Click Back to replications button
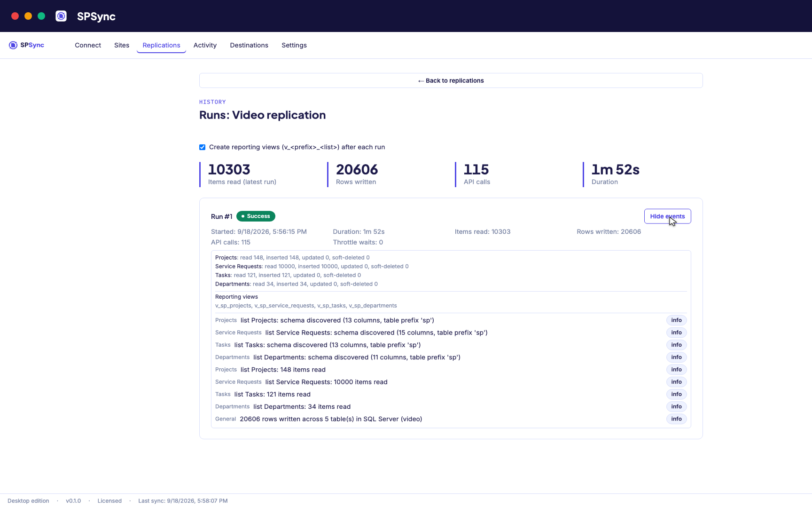Viewport: 812px width, 508px height. click(x=451, y=80)
